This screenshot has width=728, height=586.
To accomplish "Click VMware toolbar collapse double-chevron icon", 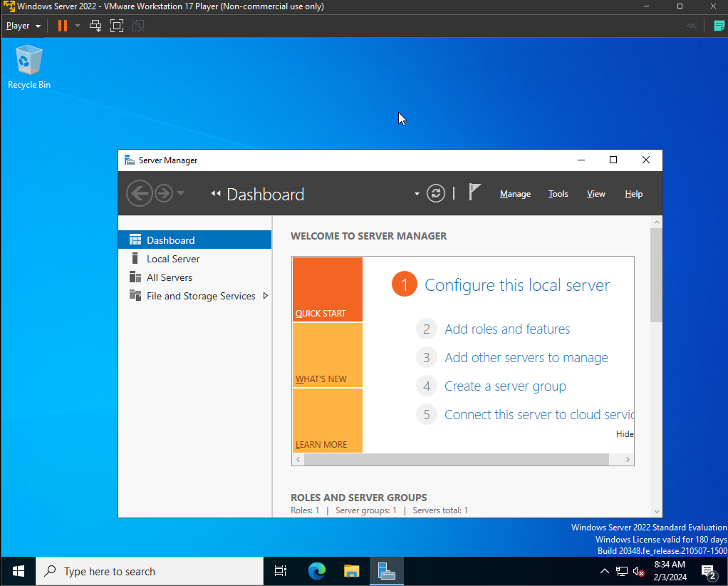I will [692, 26].
